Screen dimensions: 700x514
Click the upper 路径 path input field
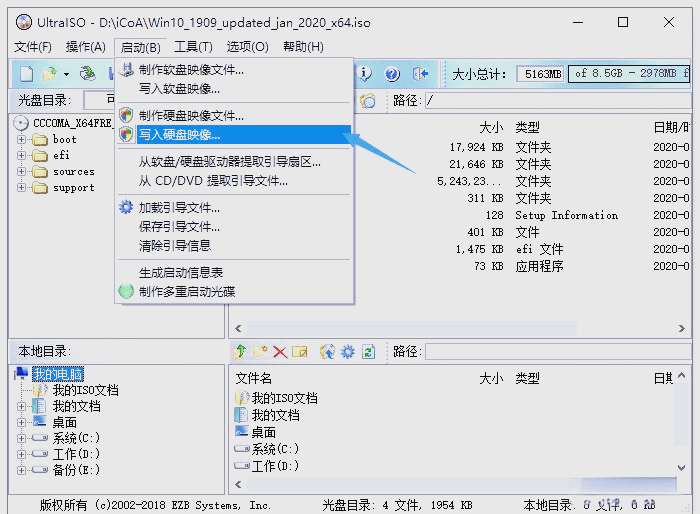click(x=558, y=101)
